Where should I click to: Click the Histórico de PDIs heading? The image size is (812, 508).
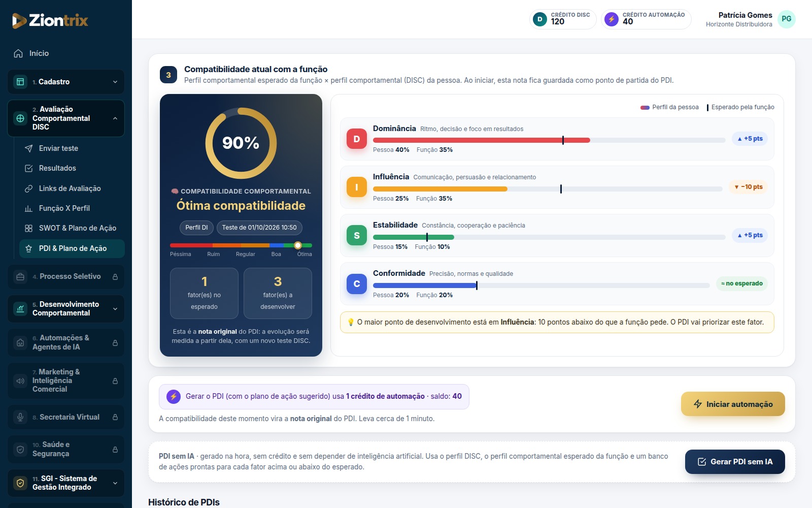click(x=184, y=502)
